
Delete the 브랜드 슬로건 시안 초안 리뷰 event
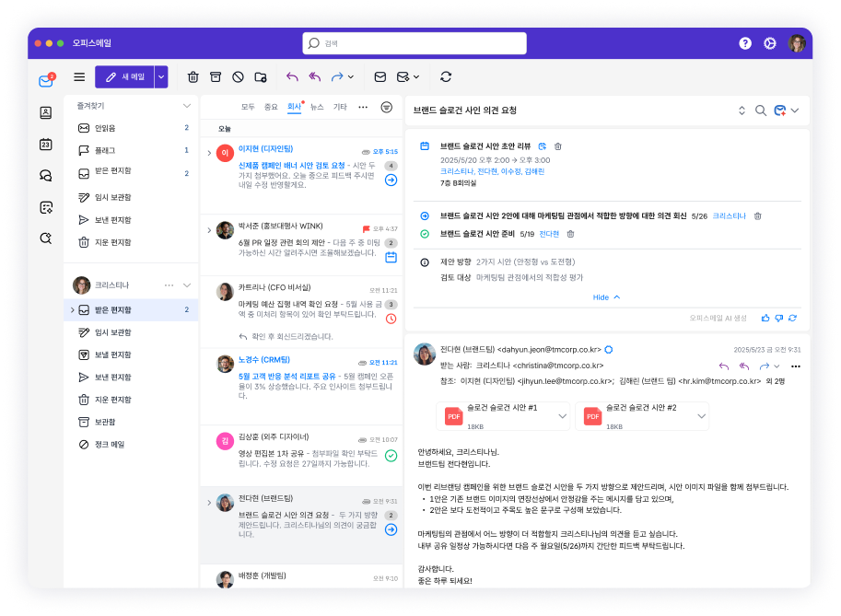pos(558,146)
